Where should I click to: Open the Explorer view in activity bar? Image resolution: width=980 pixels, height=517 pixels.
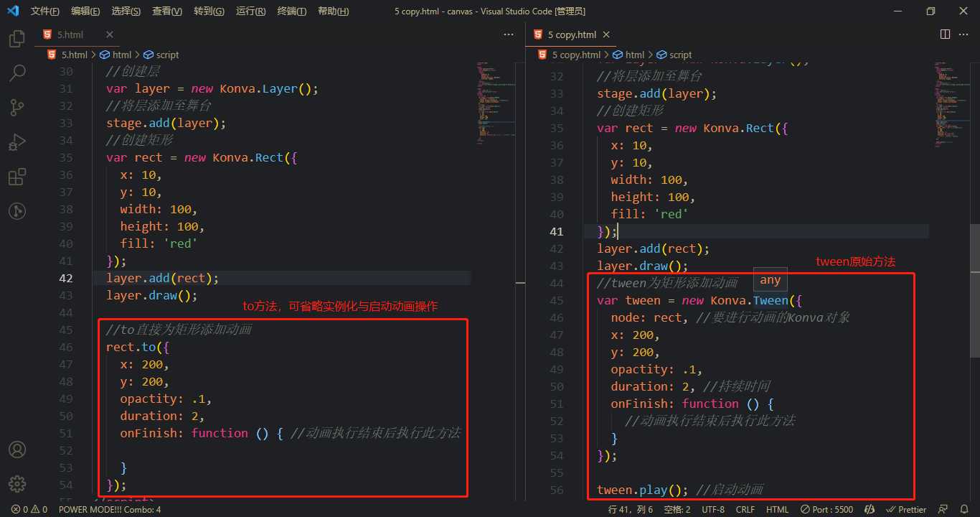[17, 39]
